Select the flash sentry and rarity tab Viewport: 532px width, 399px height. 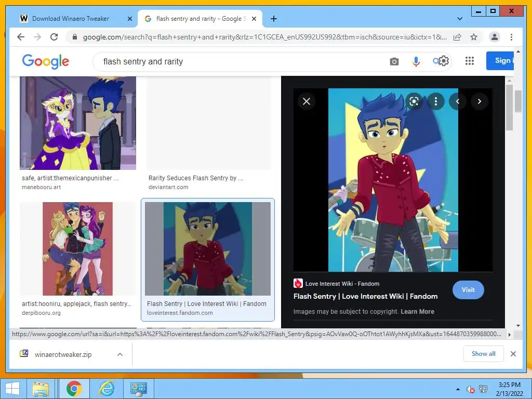point(199,19)
